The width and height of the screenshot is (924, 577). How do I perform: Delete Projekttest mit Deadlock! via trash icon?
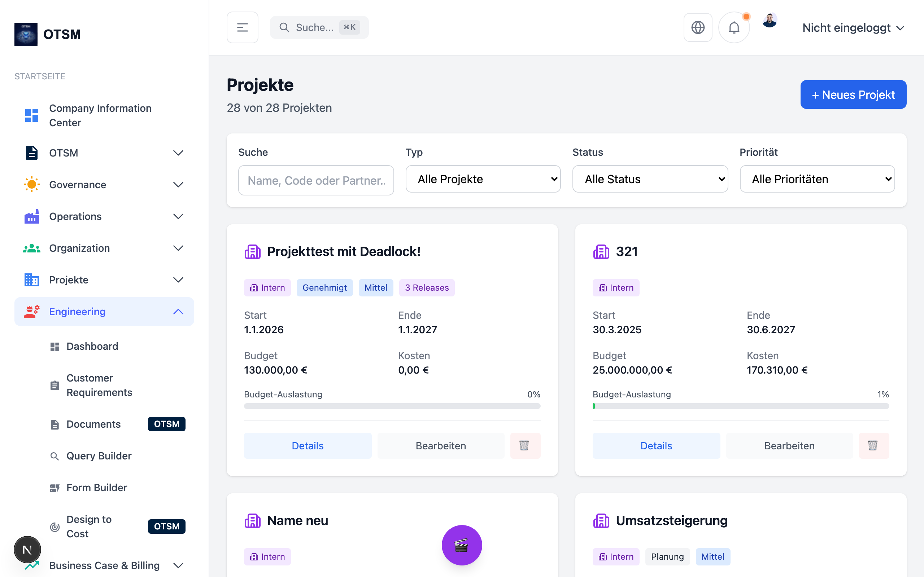click(x=524, y=445)
